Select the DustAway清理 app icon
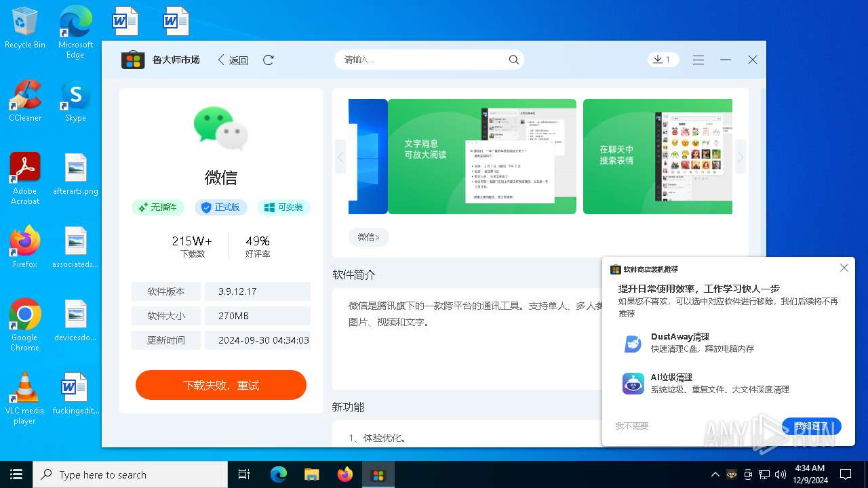The height and width of the screenshot is (488, 868). point(633,344)
